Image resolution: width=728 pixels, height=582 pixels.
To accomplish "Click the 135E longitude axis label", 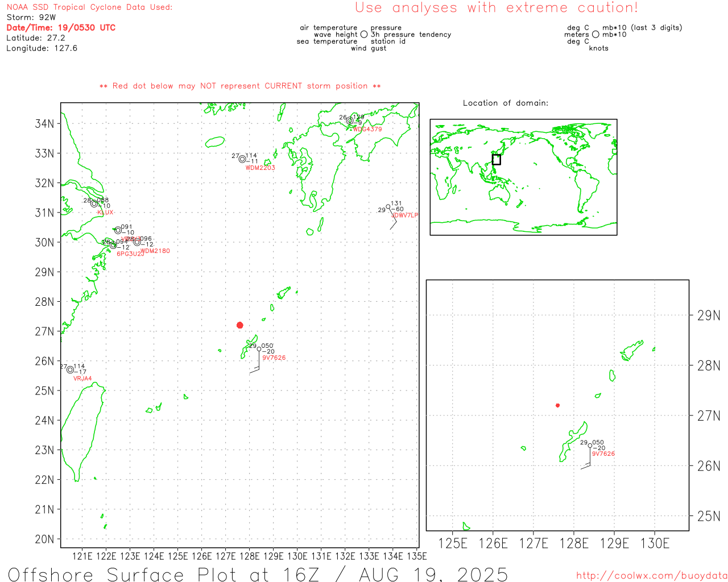I will [x=417, y=556].
